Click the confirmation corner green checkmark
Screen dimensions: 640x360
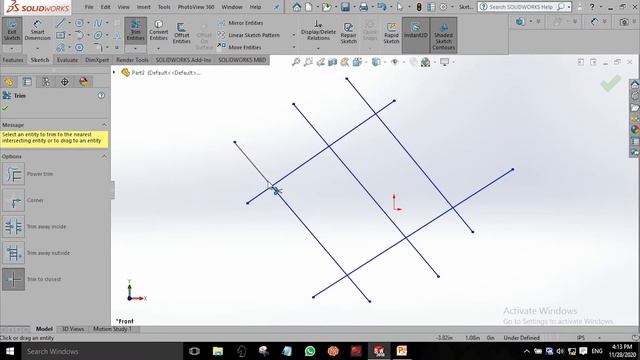pos(611,84)
